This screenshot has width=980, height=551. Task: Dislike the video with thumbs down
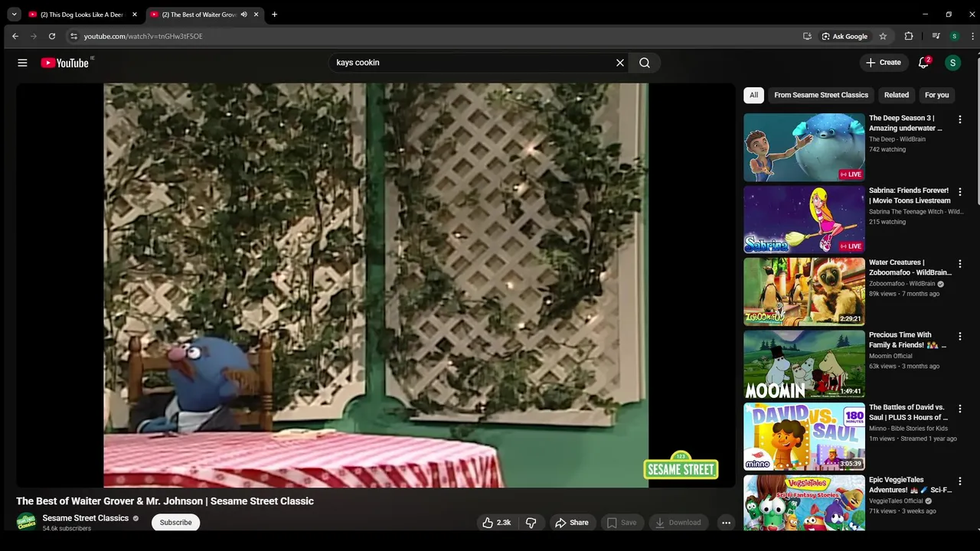[531, 523]
